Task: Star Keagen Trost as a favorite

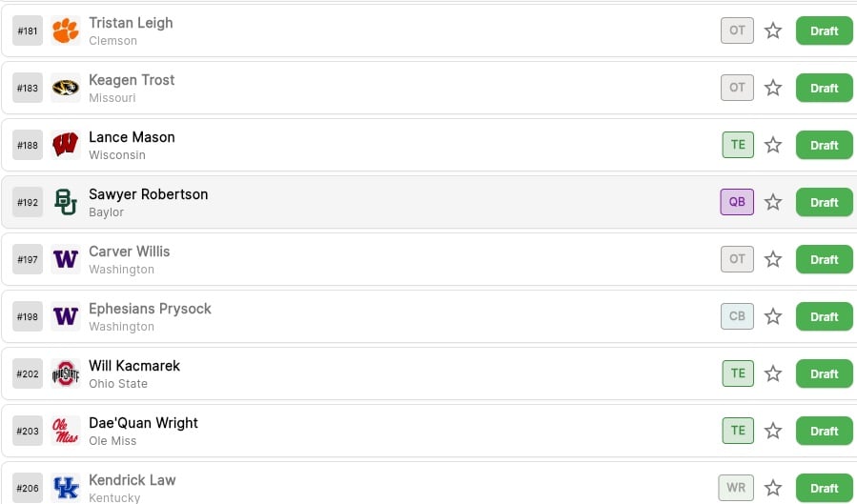Action: tap(773, 88)
